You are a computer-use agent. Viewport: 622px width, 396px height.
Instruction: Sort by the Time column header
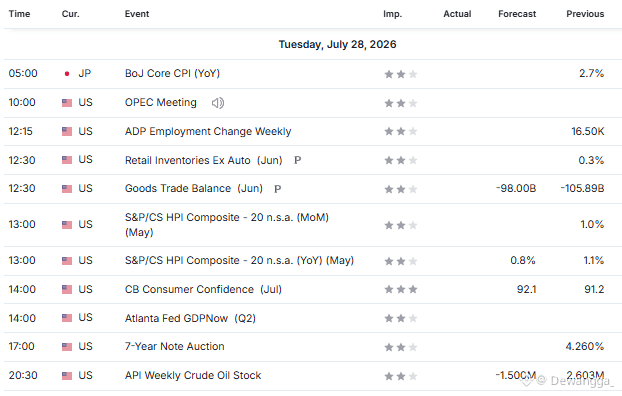pos(19,14)
